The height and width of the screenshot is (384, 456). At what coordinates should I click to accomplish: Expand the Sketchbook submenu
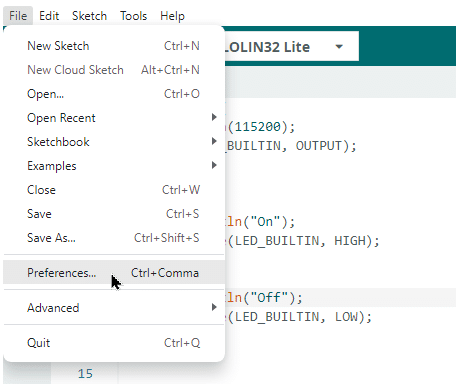tap(114, 142)
